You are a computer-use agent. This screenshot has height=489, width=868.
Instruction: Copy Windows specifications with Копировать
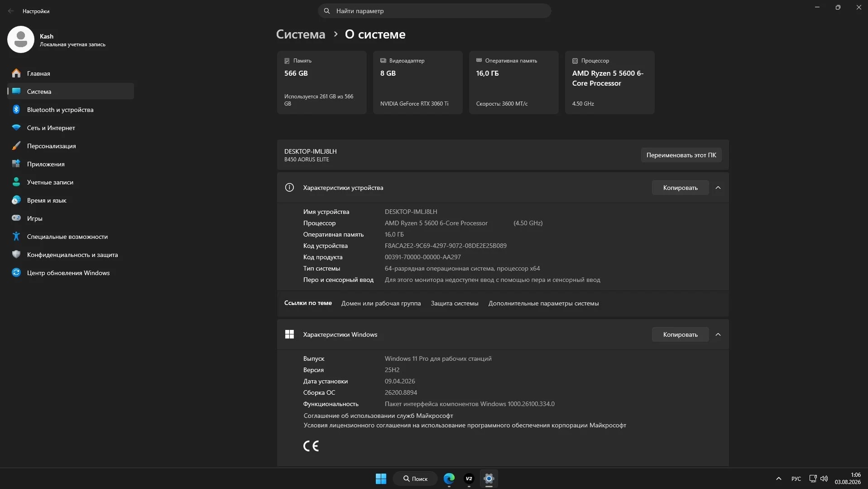tap(680, 334)
